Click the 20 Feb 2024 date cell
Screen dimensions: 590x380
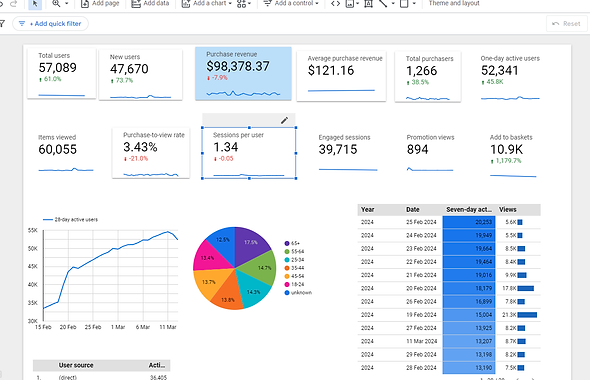[x=421, y=289]
